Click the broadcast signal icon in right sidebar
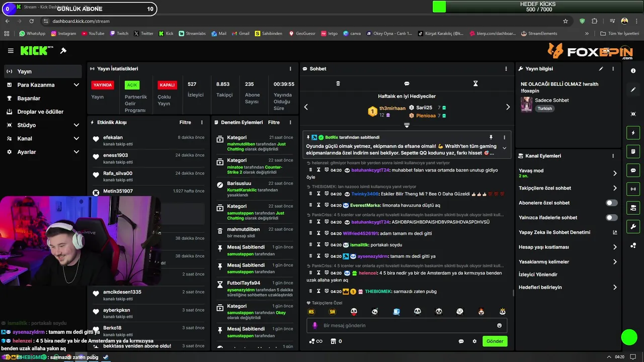This screenshot has width=644, height=362. [x=633, y=189]
